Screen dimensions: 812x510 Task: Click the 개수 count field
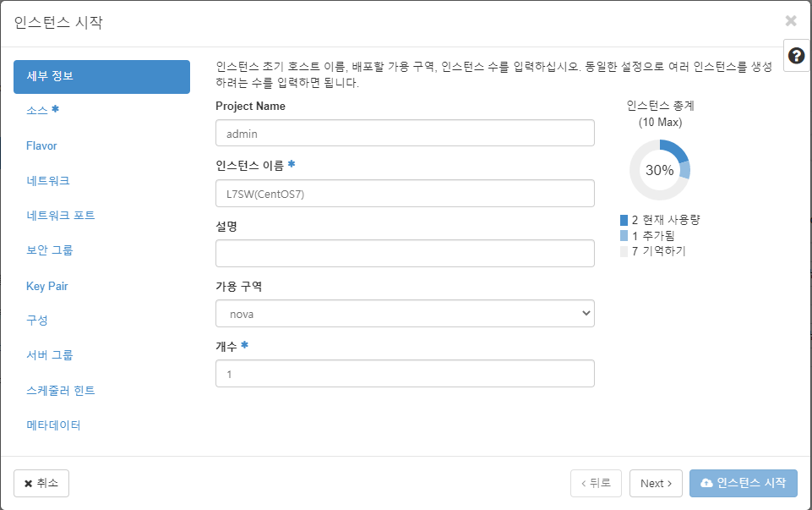[x=405, y=374]
